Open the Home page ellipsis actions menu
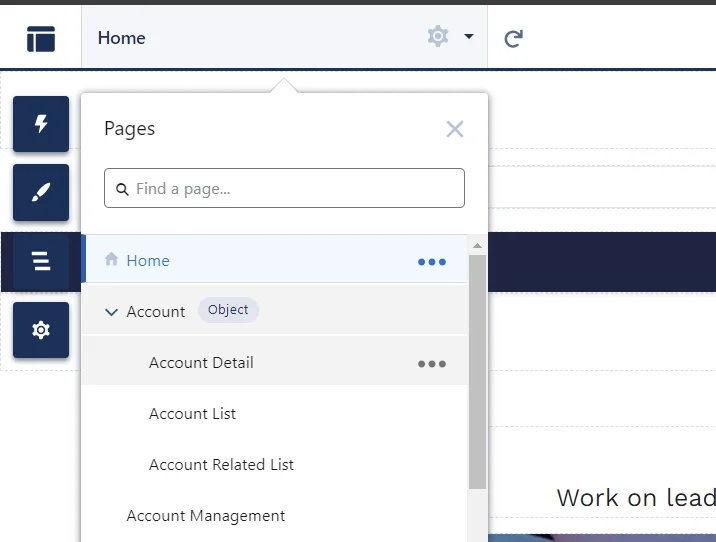Screen dimensions: 716x542 click(431, 261)
